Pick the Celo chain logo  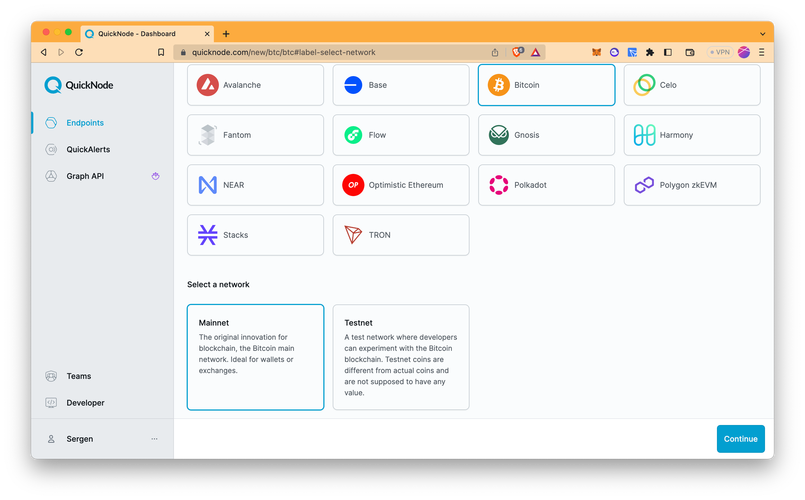click(x=644, y=85)
